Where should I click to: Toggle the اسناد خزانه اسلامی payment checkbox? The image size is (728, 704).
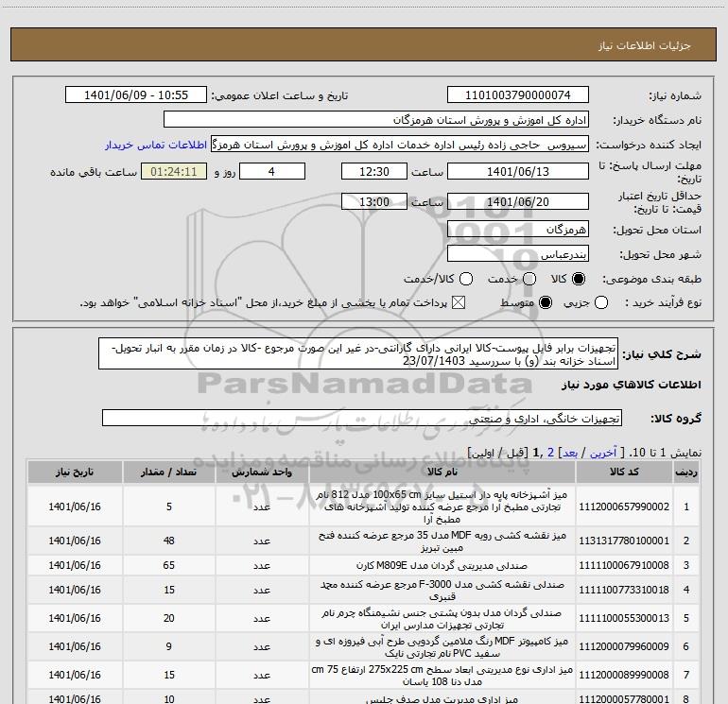(x=459, y=302)
